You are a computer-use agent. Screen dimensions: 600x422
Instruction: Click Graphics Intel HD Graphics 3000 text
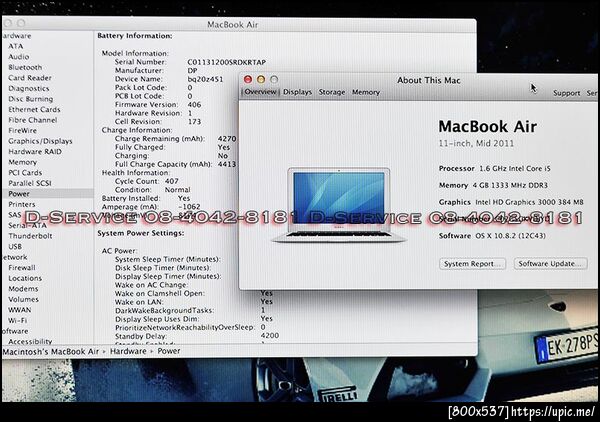tap(511, 202)
